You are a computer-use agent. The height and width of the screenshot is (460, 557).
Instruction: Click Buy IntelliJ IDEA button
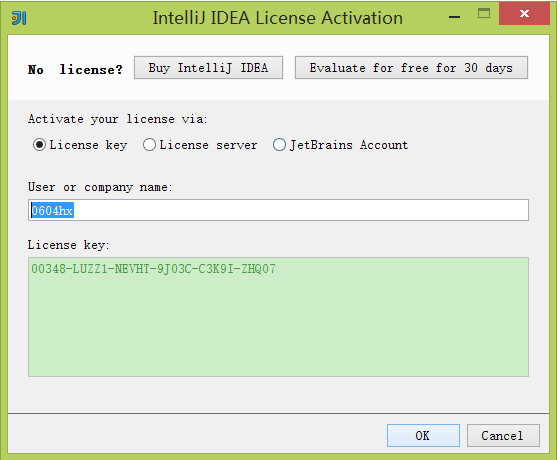coord(209,67)
